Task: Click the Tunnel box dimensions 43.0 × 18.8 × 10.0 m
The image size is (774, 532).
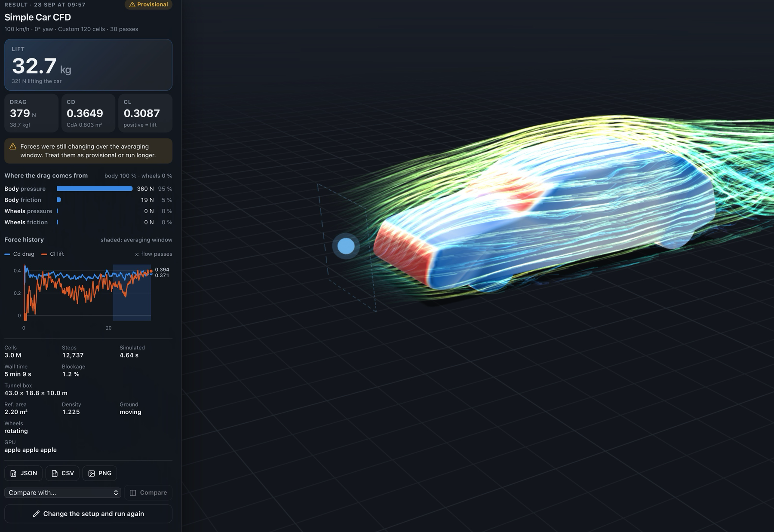Action: pos(36,393)
